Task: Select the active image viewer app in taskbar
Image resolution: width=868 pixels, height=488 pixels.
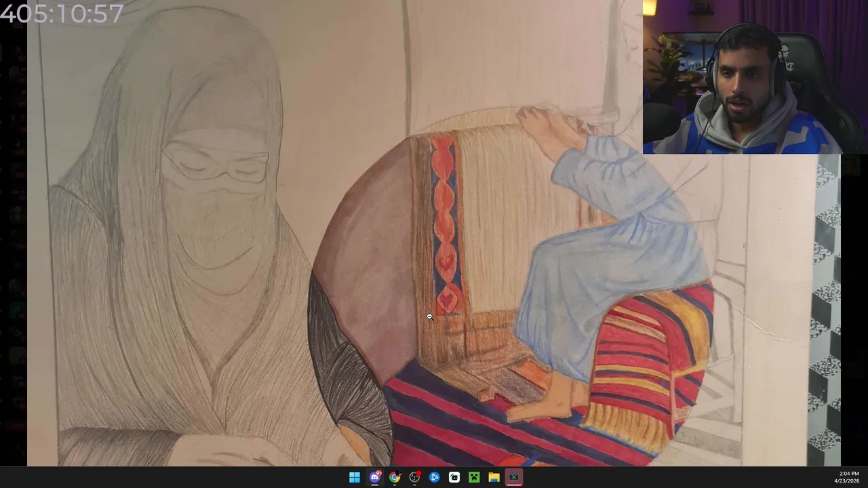Action: tap(514, 477)
